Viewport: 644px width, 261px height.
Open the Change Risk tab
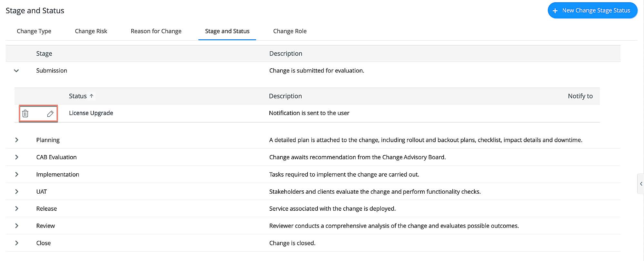[91, 31]
